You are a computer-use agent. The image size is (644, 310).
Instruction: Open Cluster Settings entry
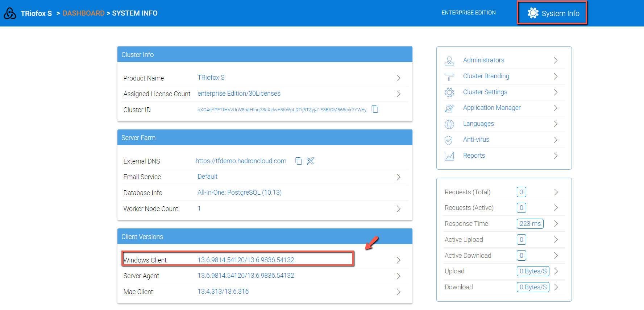[485, 92]
